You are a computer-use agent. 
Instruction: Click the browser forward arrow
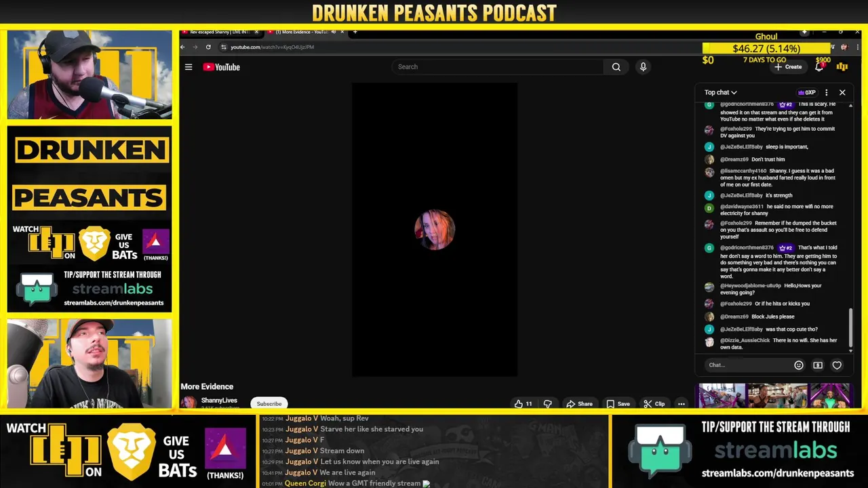[195, 47]
